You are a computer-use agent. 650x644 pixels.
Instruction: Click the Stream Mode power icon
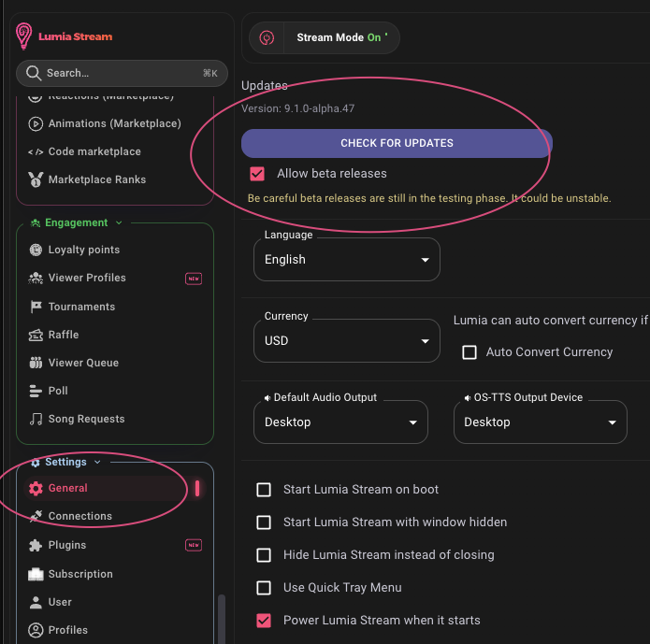[x=267, y=37]
